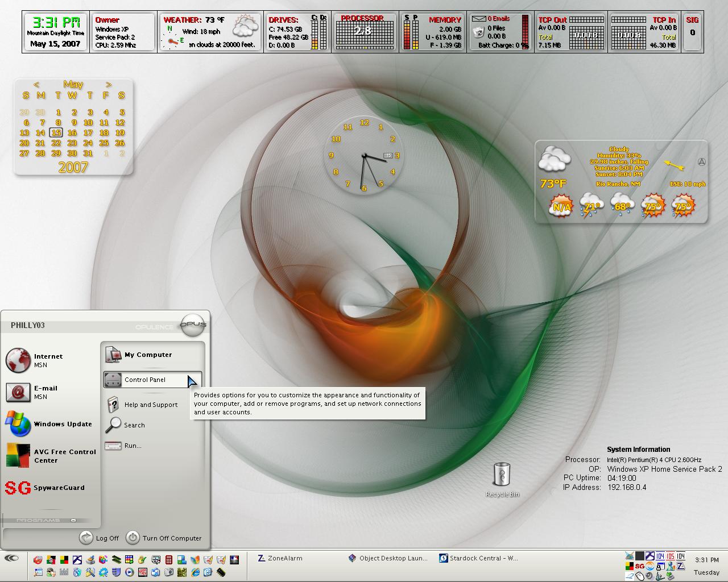Open the ZoneAlarm Z tray icon
This screenshot has height=582, width=728.
[x=681, y=567]
